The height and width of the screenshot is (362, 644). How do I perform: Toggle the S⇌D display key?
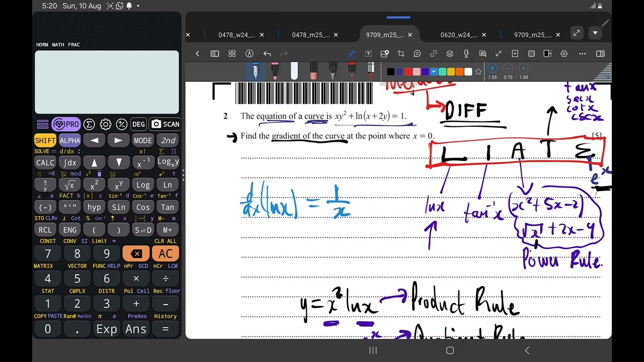pyautogui.click(x=143, y=230)
